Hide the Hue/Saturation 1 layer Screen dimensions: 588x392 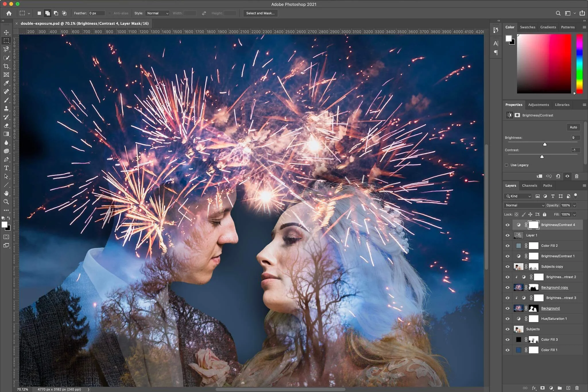pyautogui.click(x=507, y=319)
